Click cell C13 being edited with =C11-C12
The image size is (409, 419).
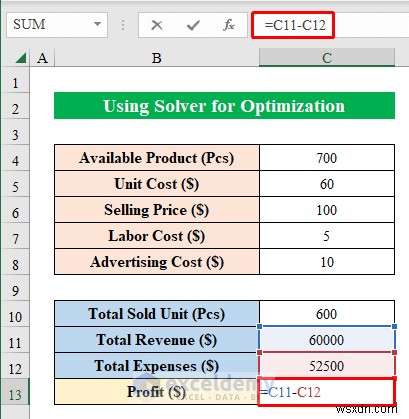(x=327, y=392)
